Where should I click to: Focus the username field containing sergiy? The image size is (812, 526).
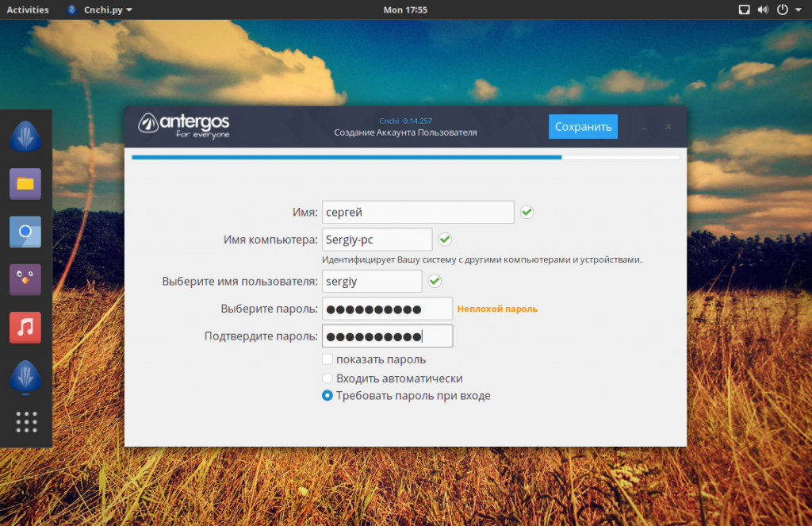372,282
